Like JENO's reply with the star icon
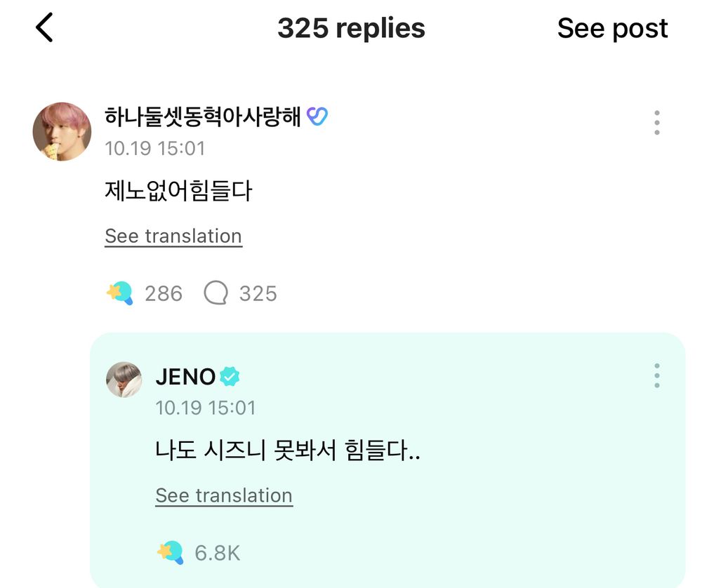This screenshot has width=702, height=588. [171, 552]
